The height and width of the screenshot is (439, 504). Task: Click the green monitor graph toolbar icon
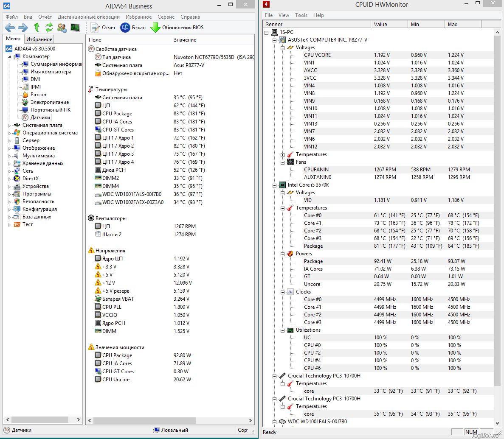[75, 28]
